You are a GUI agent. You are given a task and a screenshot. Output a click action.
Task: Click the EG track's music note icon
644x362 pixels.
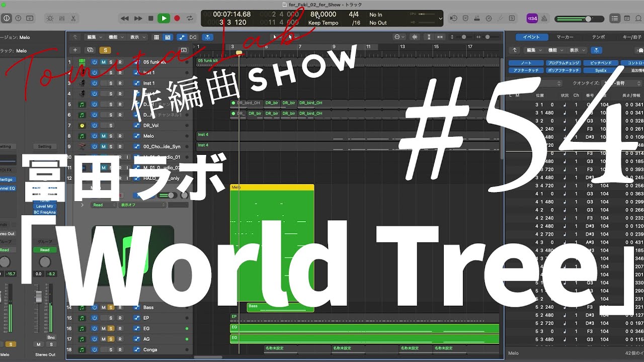[82, 328]
